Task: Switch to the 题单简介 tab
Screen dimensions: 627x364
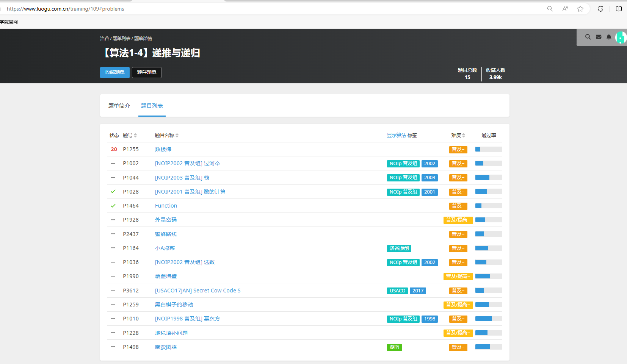Action: 119,106
